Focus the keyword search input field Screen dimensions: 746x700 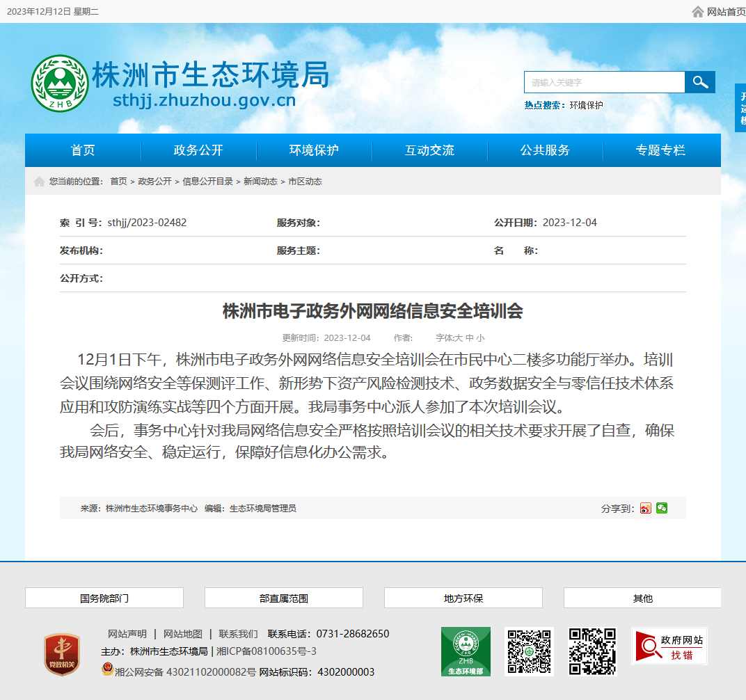coord(604,82)
